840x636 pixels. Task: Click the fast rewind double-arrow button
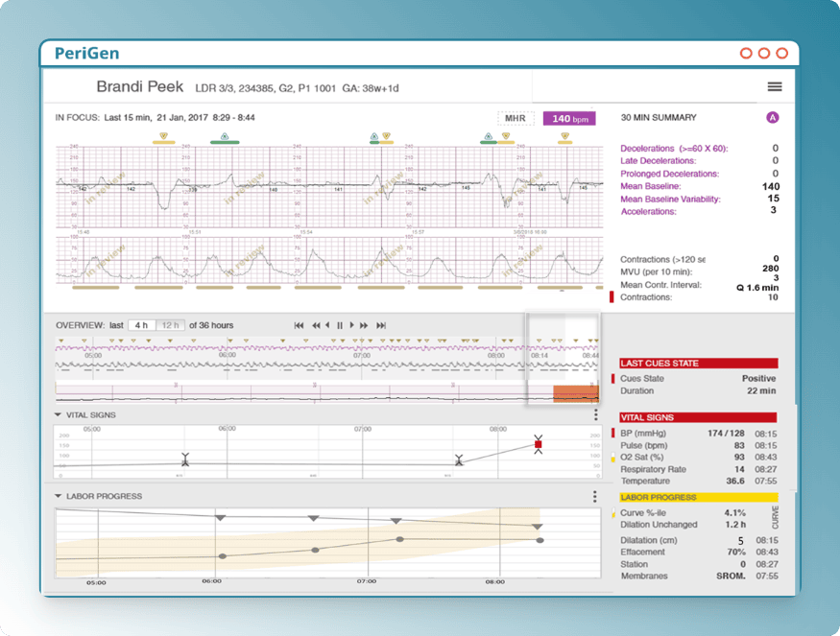(316, 325)
